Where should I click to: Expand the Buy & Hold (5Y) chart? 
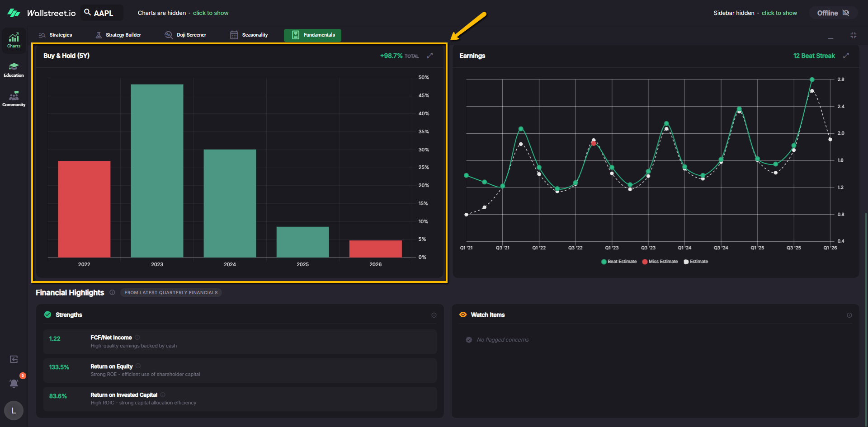pos(430,56)
